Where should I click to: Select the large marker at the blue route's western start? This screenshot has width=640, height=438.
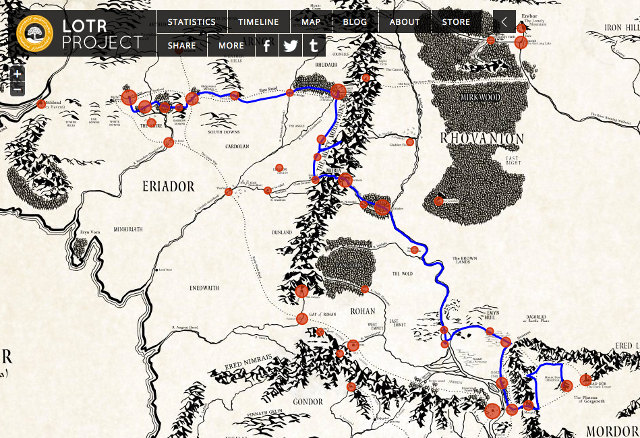click(x=129, y=98)
